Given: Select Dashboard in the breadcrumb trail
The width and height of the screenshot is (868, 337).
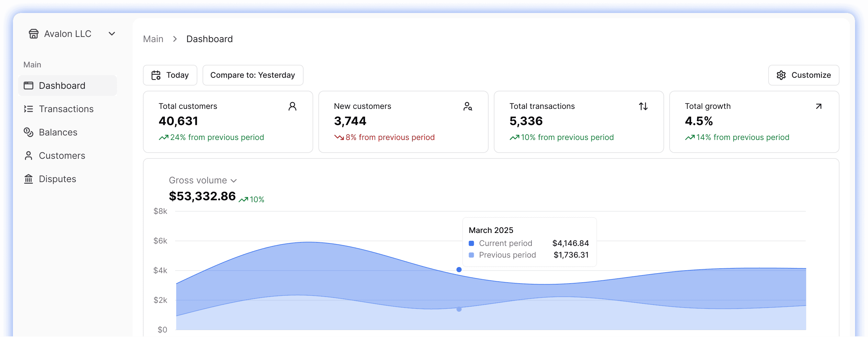Looking at the screenshot, I should click(210, 39).
